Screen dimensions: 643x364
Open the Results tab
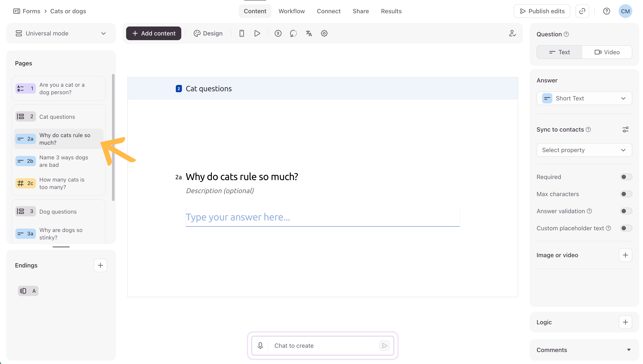391,11
